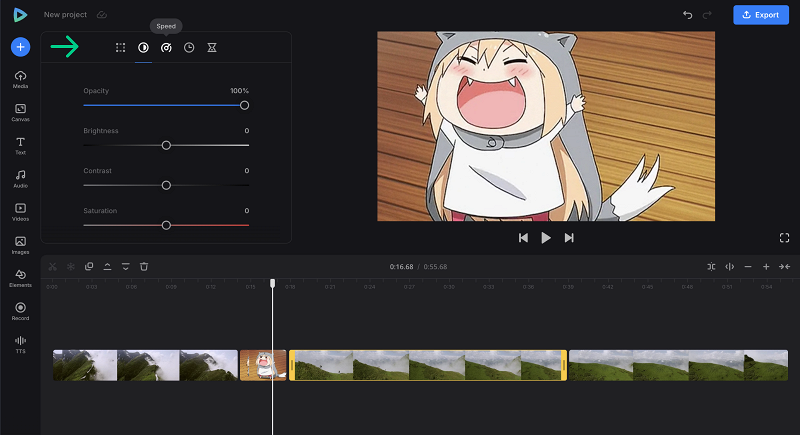Click the 0:45 mark on timeline ruler
The height and width of the screenshot is (435, 800).
click(x=647, y=287)
